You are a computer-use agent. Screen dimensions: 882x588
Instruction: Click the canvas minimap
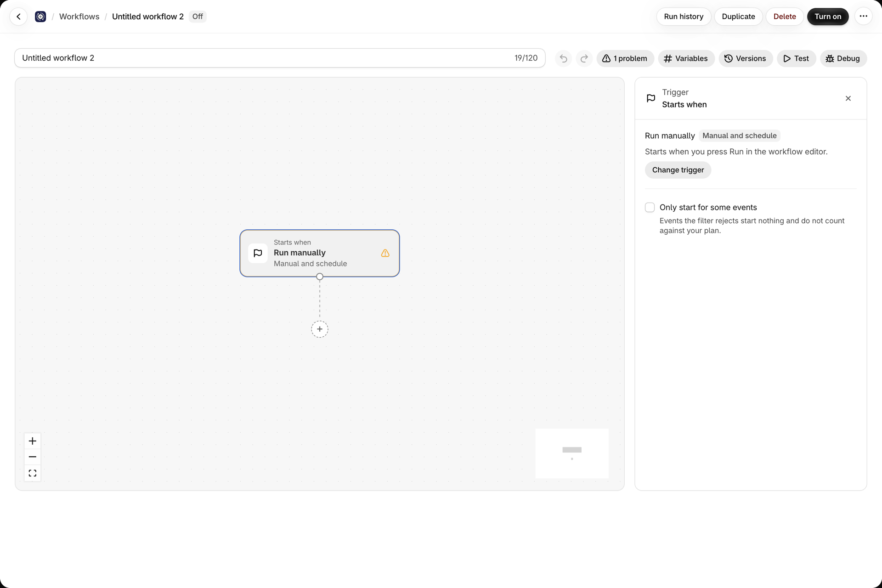(572, 453)
